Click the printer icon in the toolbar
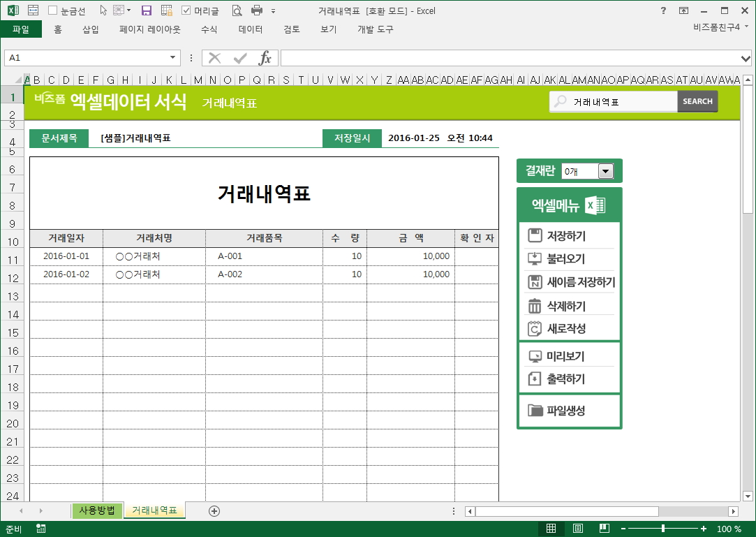Image resolution: width=756 pixels, height=537 pixels. click(x=256, y=10)
